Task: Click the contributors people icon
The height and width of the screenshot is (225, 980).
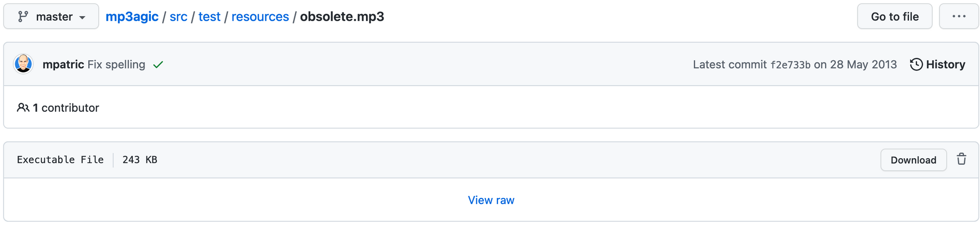Action: 23,107
